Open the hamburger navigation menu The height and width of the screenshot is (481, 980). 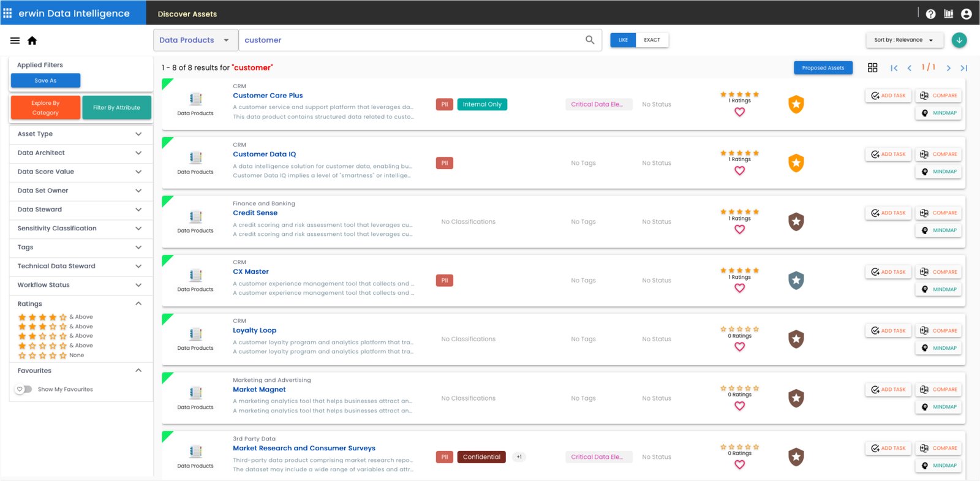coord(15,40)
